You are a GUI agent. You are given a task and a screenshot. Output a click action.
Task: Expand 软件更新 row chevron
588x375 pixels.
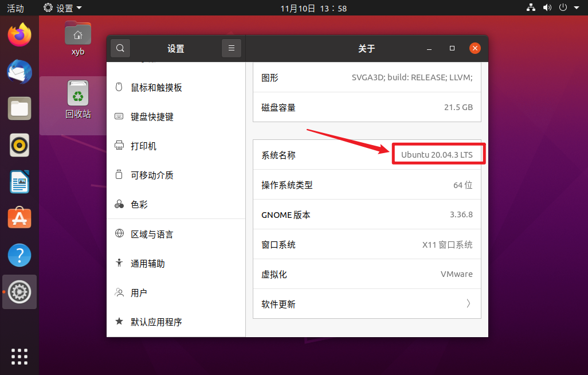(468, 303)
